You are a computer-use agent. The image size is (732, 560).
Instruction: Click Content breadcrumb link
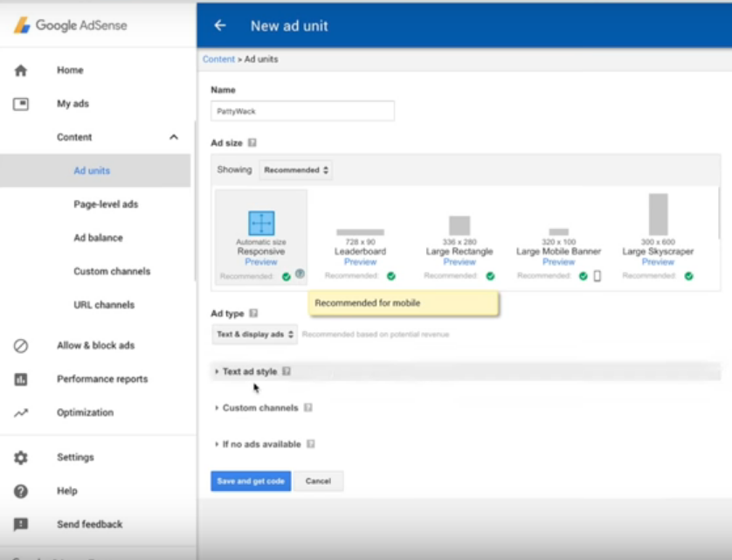tap(218, 59)
